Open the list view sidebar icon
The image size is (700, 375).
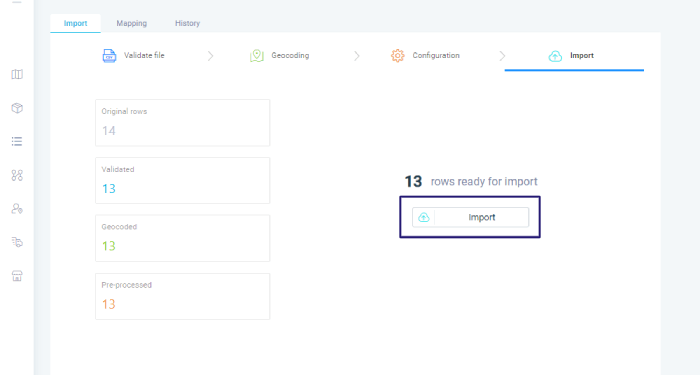[17, 142]
